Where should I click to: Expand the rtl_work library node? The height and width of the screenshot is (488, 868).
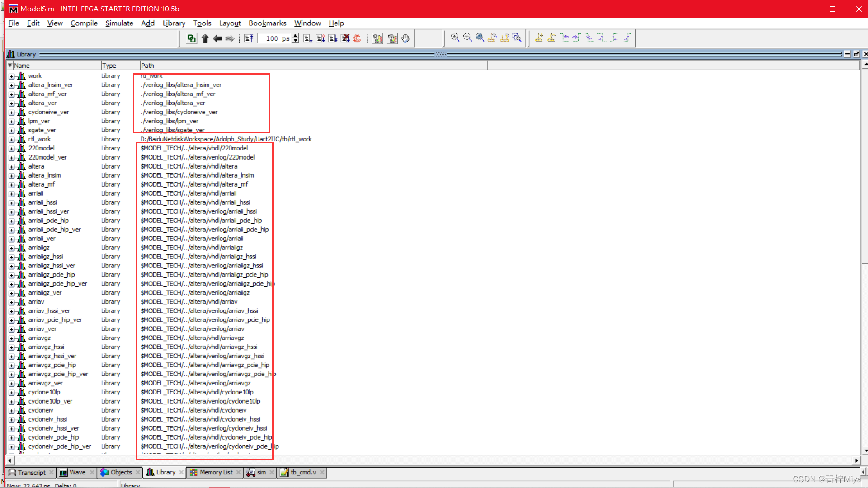click(11, 140)
